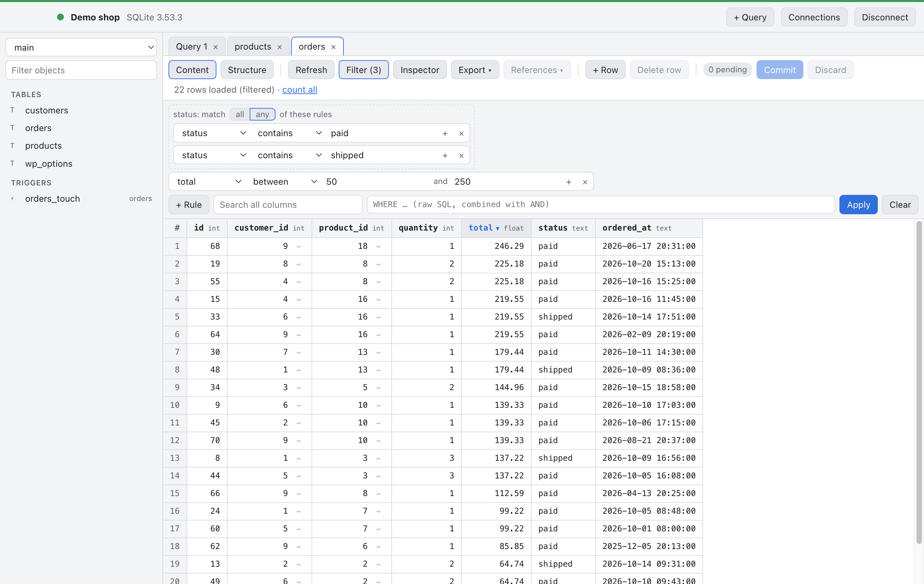Add rule after 'status contains shipped'
The width and height of the screenshot is (924, 584).
pos(445,156)
